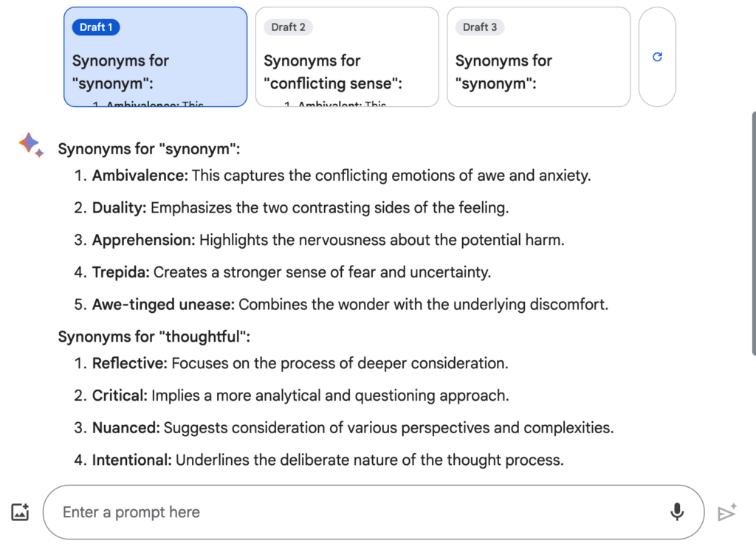The image size is (756, 552).
Task: Select the Draft 3 badge
Action: point(478,27)
